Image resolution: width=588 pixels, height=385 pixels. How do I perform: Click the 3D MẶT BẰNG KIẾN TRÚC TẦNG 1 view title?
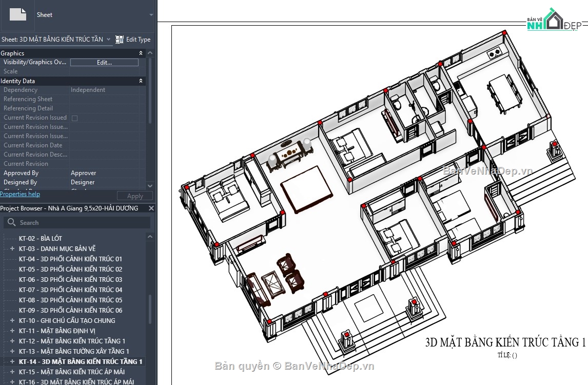[x=505, y=342]
